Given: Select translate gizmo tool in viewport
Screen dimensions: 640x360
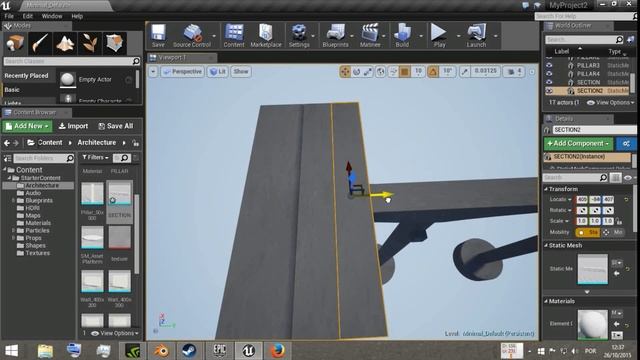Looking at the screenshot, I should (345, 72).
